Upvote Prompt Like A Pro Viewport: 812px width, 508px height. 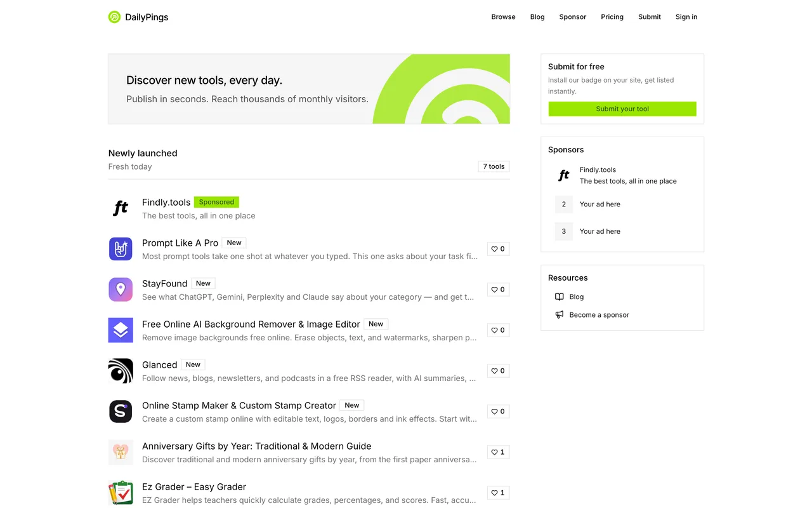pyautogui.click(x=498, y=249)
